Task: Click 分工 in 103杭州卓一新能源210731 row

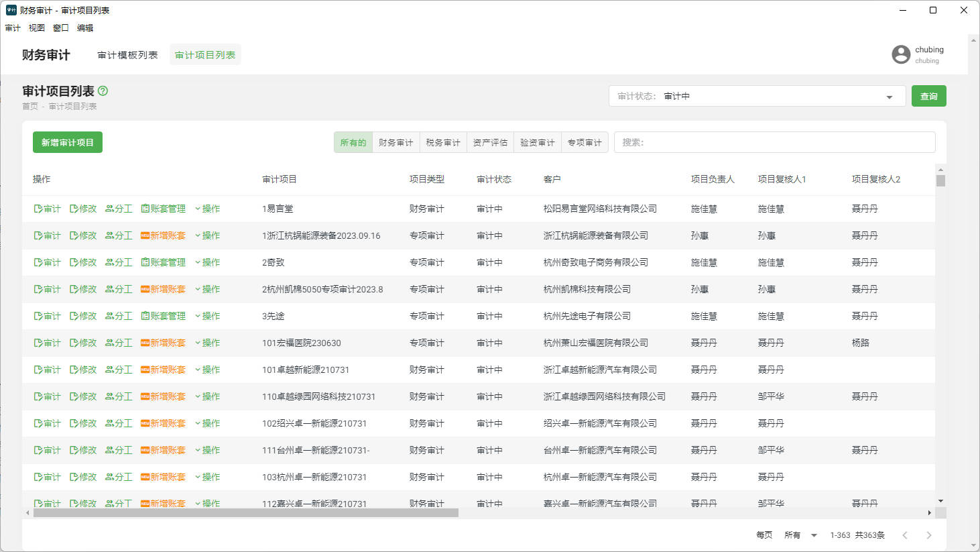Action: click(119, 477)
